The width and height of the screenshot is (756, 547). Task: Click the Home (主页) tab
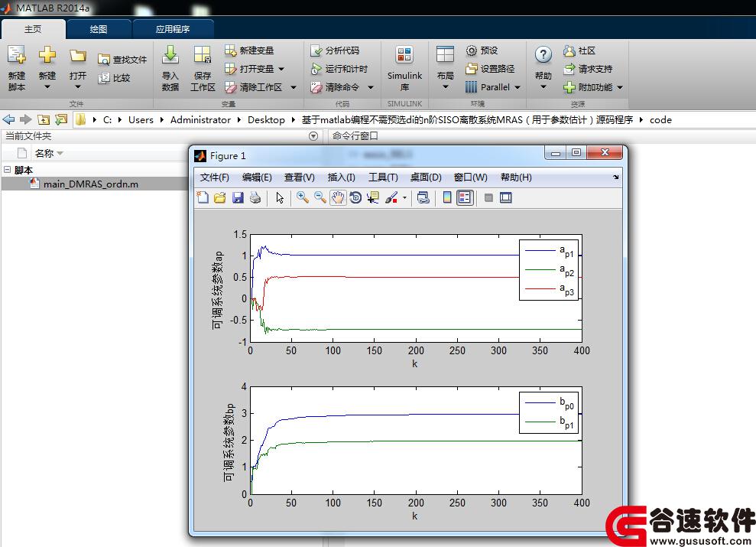click(33, 29)
